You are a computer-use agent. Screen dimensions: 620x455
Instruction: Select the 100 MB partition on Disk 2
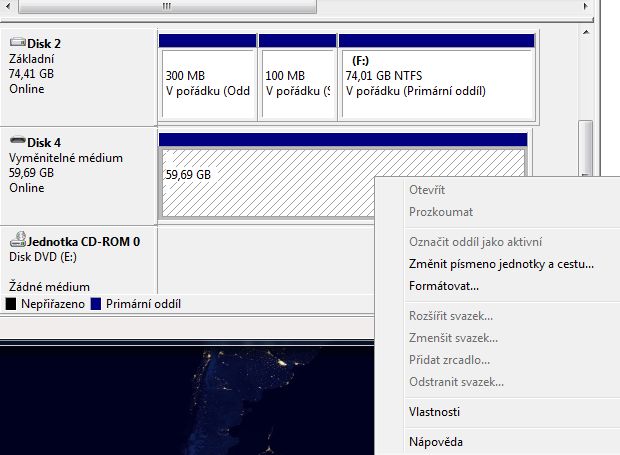coord(297,77)
